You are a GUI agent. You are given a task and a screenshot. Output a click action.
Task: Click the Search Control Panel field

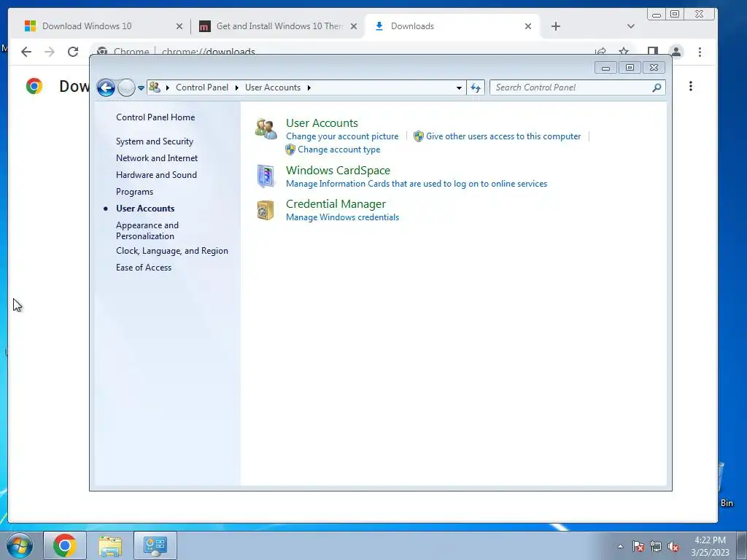click(x=578, y=87)
